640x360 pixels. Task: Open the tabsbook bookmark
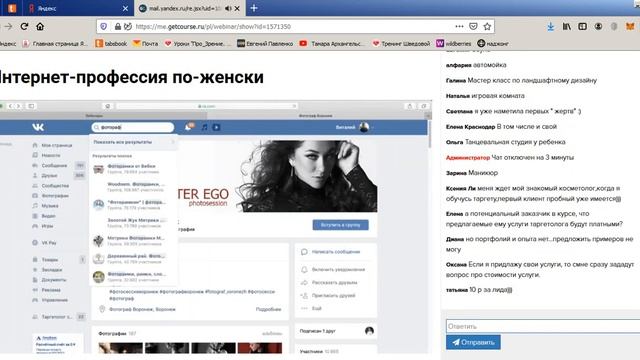tap(111, 43)
